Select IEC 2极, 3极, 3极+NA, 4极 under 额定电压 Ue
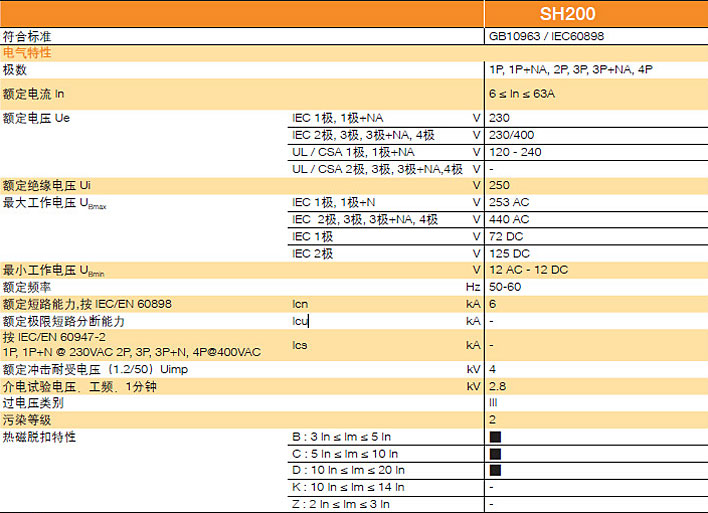This screenshot has width=708, height=513. click(x=363, y=135)
